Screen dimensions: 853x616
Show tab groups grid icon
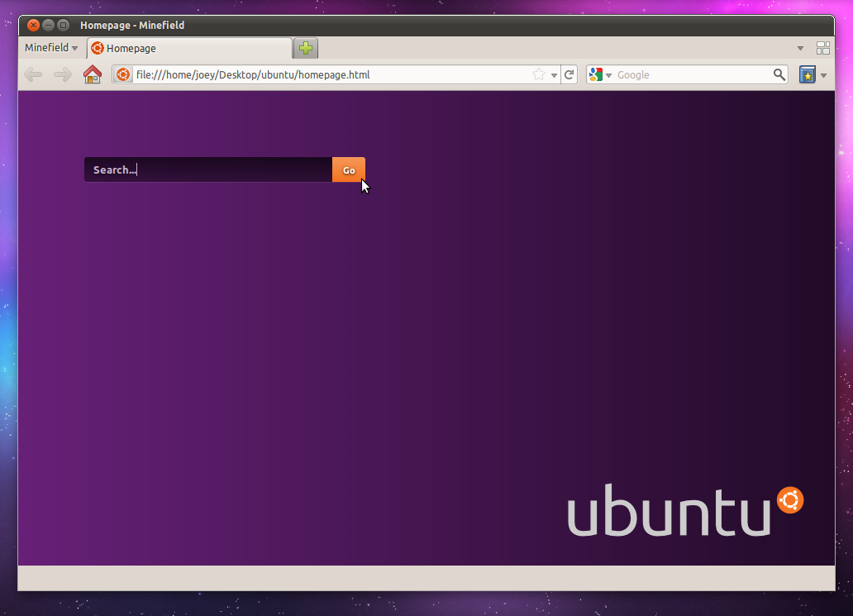point(823,48)
